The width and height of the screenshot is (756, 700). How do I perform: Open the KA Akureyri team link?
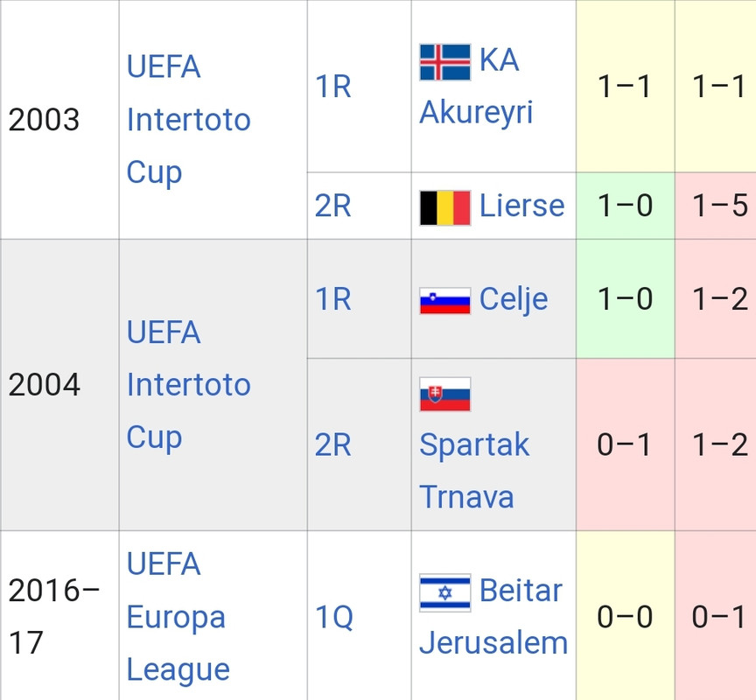point(476,87)
